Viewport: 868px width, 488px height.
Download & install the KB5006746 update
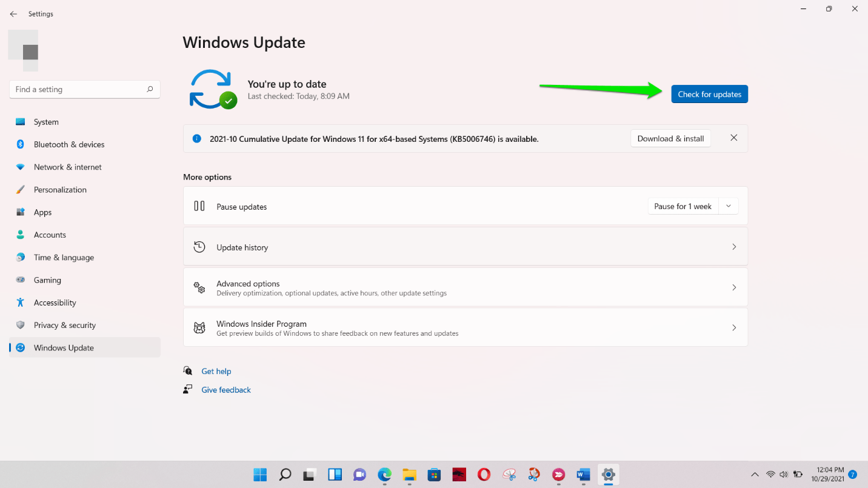(670, 138)
